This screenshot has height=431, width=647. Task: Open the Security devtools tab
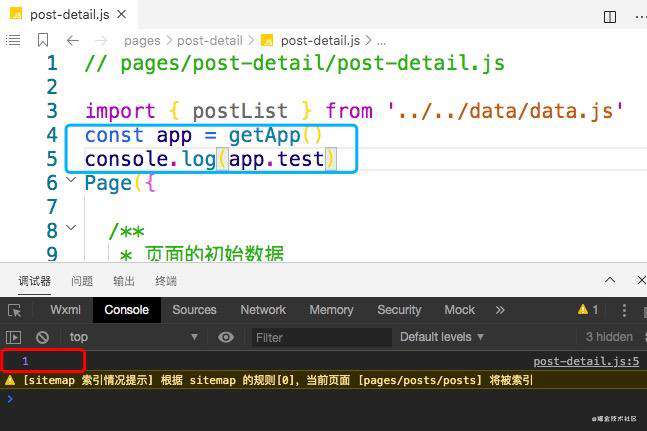pyautogui.click(x=399, y=310)
